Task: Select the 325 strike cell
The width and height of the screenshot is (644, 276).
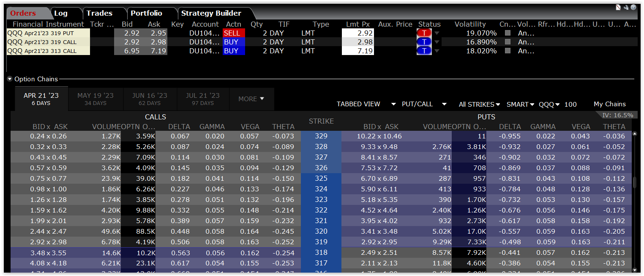Action: [321, 178]
